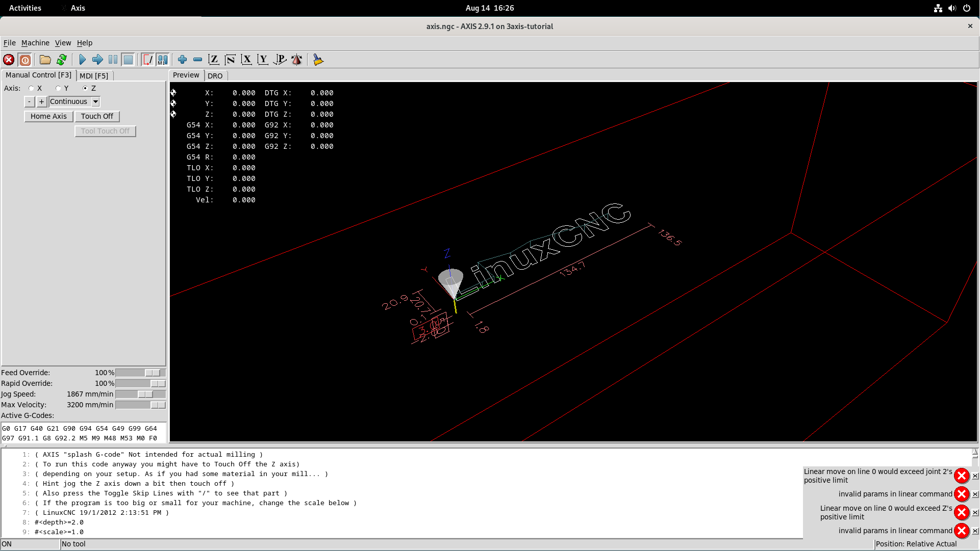Open a G-code file with the folder icon

tap(45, 60)
